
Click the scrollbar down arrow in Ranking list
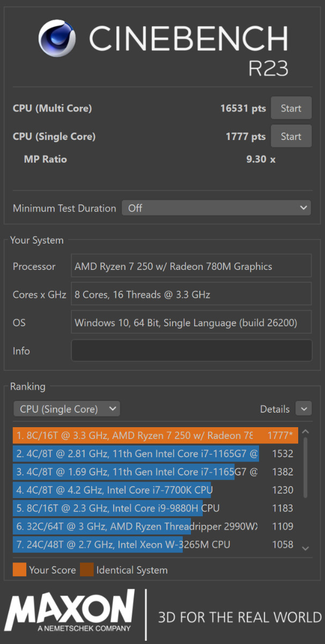click(x=306, y=547)
